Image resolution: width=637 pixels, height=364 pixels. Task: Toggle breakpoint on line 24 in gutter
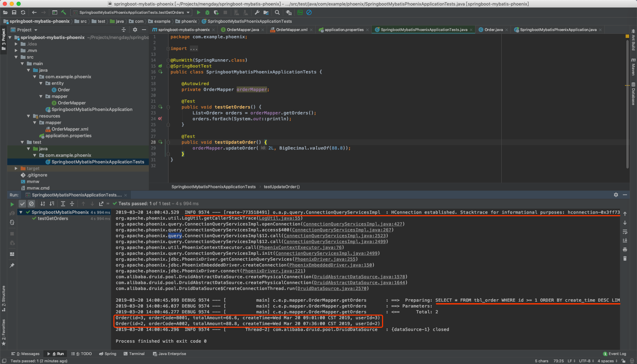click(x=160, y=119)
